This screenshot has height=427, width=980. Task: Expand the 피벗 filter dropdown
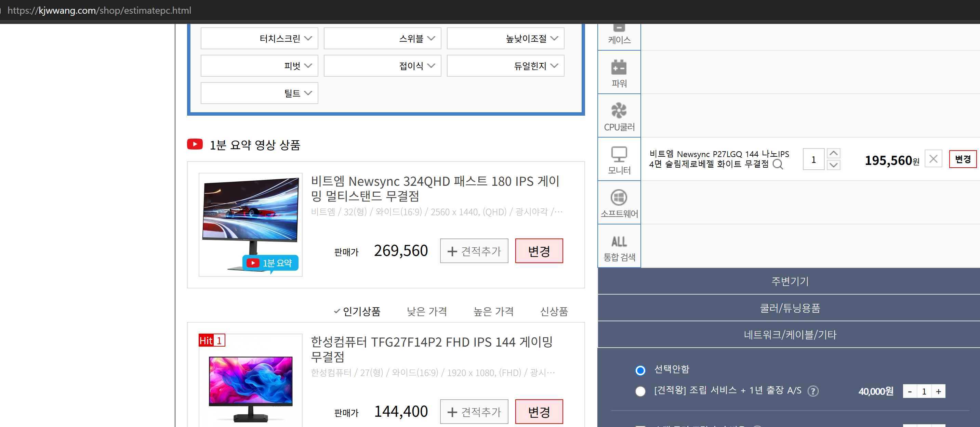pyautogui.click(x=260, y=66)
